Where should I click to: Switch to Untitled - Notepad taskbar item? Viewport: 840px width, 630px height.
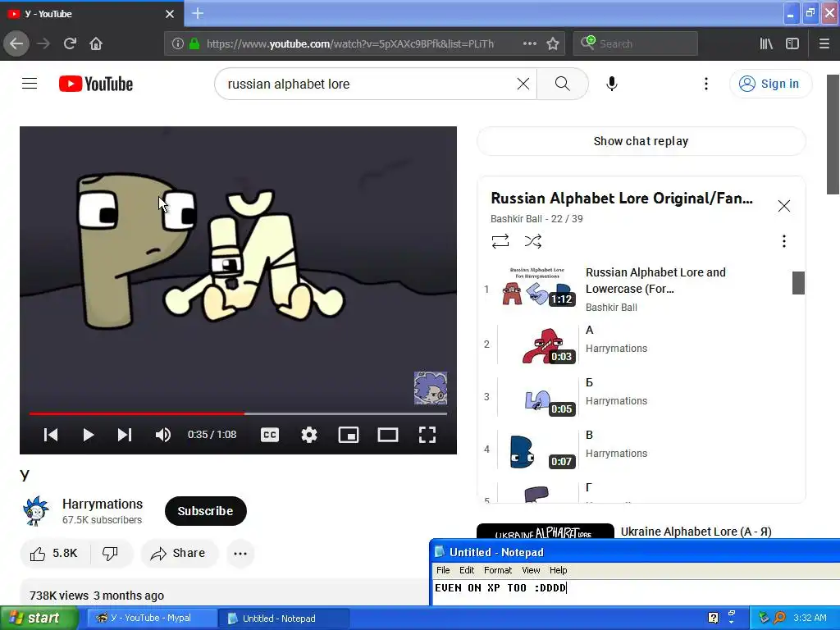(284, 619)
